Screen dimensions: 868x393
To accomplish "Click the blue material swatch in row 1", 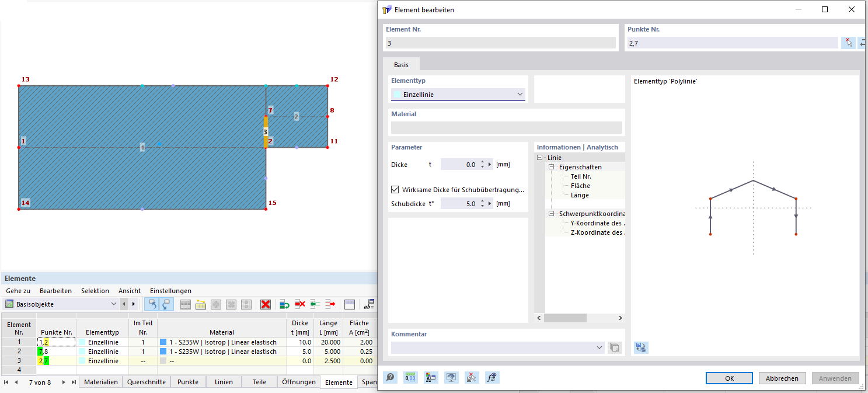I will (163, 342).
